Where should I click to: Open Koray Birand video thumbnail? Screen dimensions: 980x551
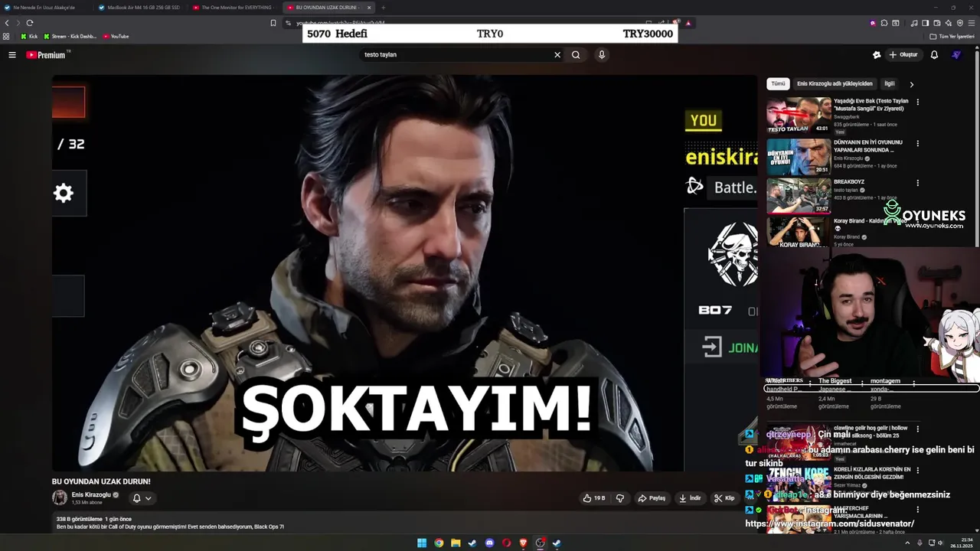(x=799, y=233)
